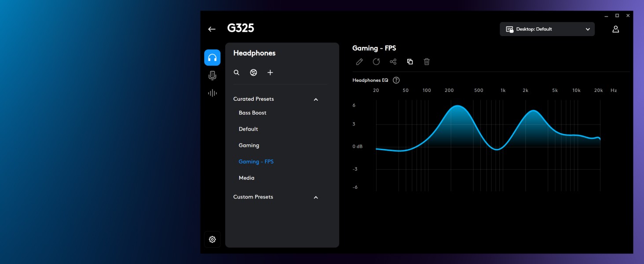Open the Microphone settings tab
Screen dimensions: 644x264
click(212, 75)
